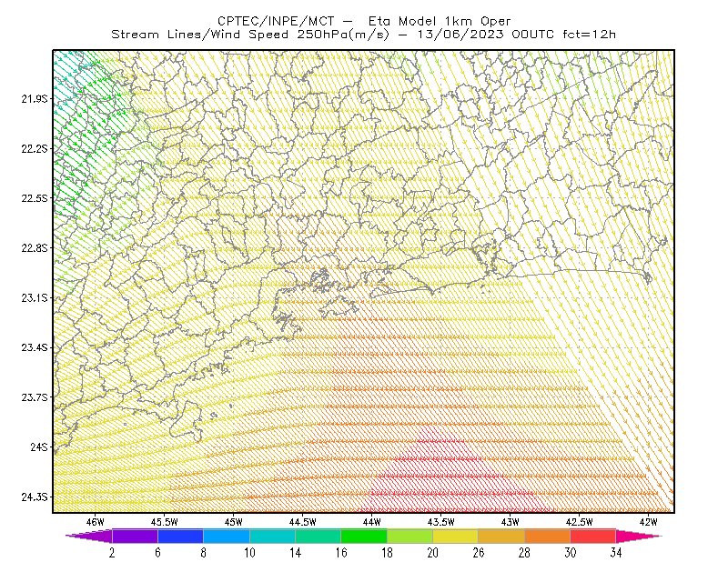Click the purple color bar segment between 2 and 6
The height and width of the screenshot is (562, 728).
[x=135, y=536]
